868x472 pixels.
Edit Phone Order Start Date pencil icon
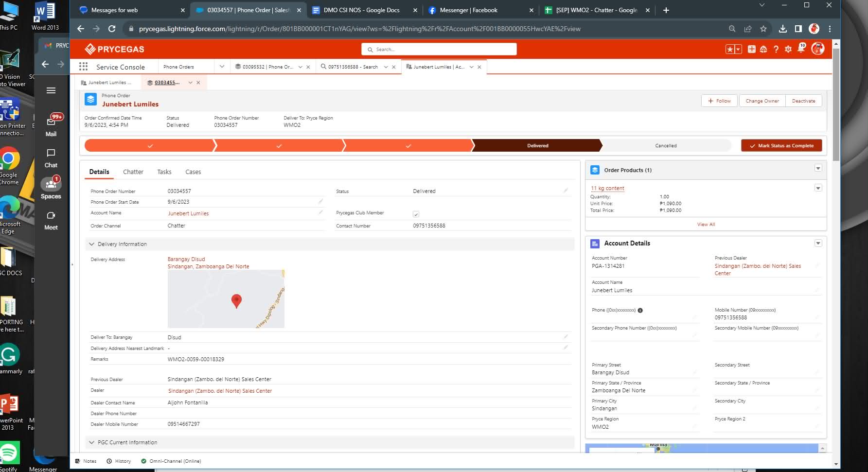pyautogui.click(x=320, y=201)
